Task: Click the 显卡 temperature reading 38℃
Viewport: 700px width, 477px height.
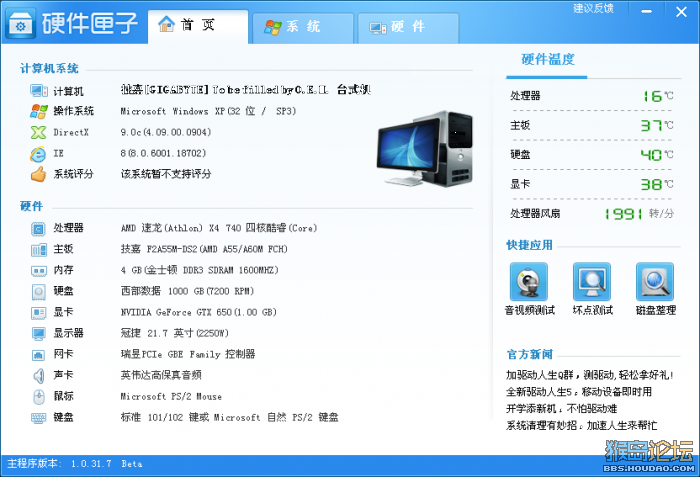Action: point(657,184)
